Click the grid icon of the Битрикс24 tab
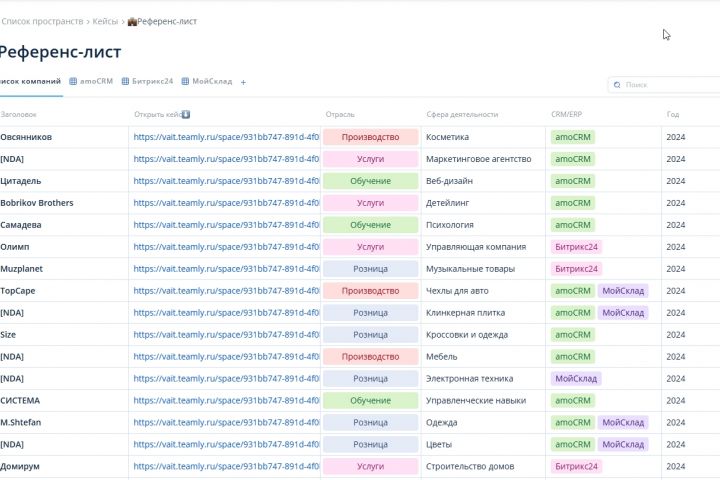Image resolution: width=720 pixels, height=480 pixels. pos(125,82)
